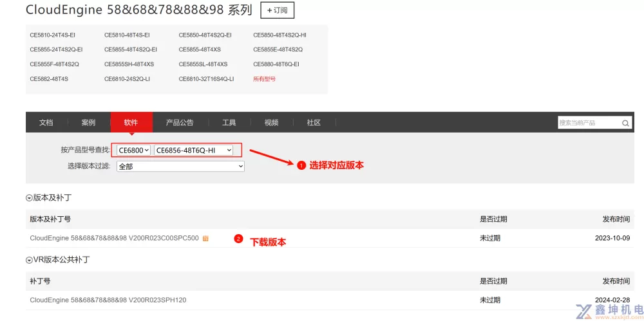This screenshot has width=644, height=321.
Task: Open CloudEngine V200R023C00SPC500 version link
Action: click(114, 238)
